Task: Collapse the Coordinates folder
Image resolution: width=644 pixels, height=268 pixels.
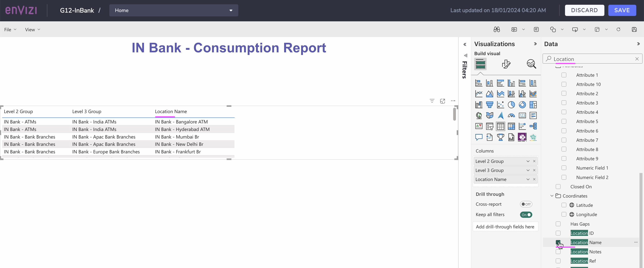Action: tap(551, 196)
